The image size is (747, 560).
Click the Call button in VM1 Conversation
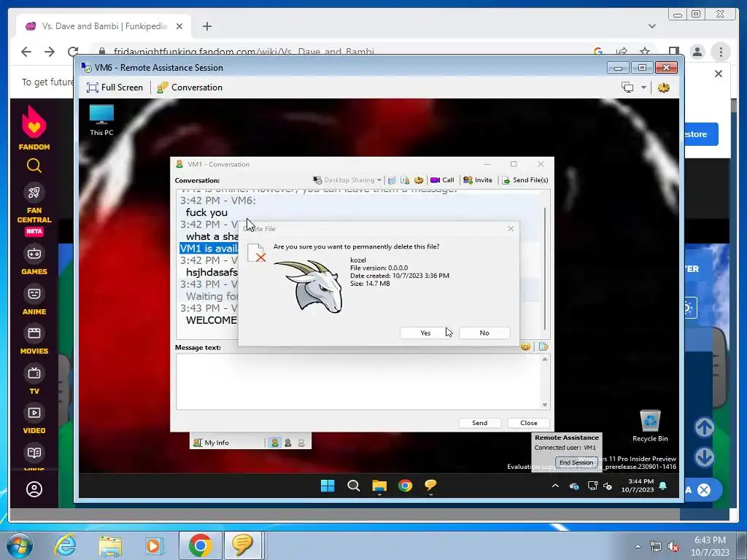[x=442, y=180]
